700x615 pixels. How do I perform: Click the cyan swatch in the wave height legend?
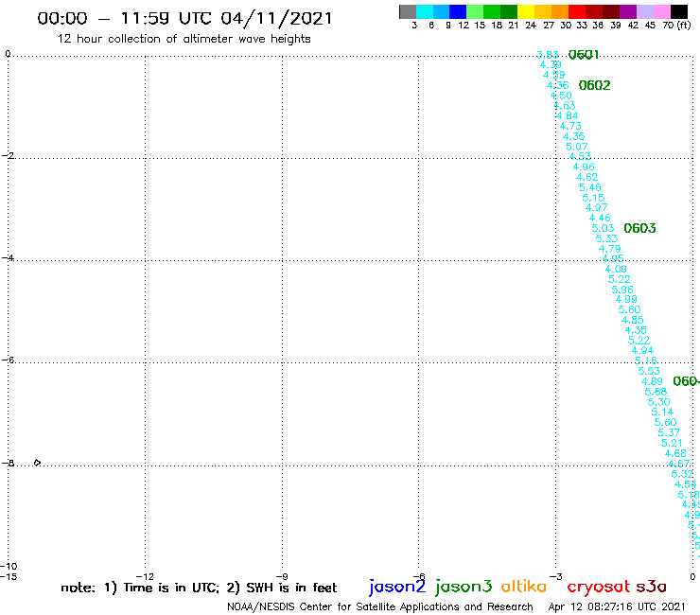click(x=425, y=11)
